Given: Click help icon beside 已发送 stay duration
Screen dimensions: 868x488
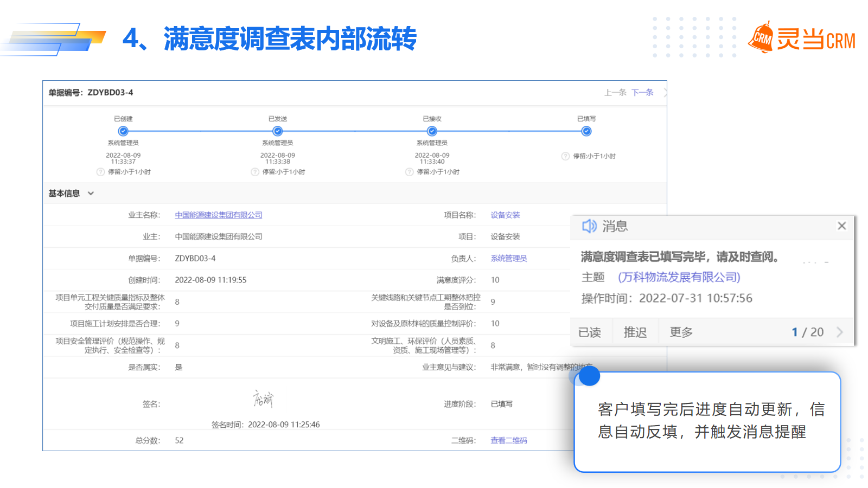Looking at the screenshot, I should [x=255, y=172].
